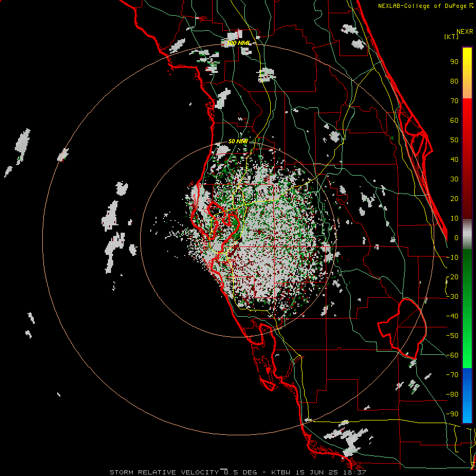
Task: Click the KTBW radar site identifier
Action: coord(281,472)
